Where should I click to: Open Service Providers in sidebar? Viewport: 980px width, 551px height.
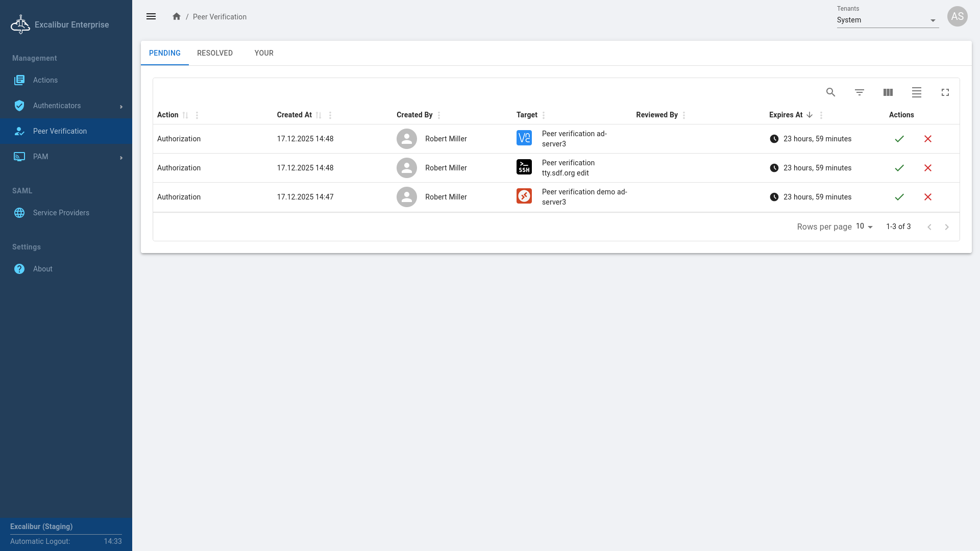61,213
